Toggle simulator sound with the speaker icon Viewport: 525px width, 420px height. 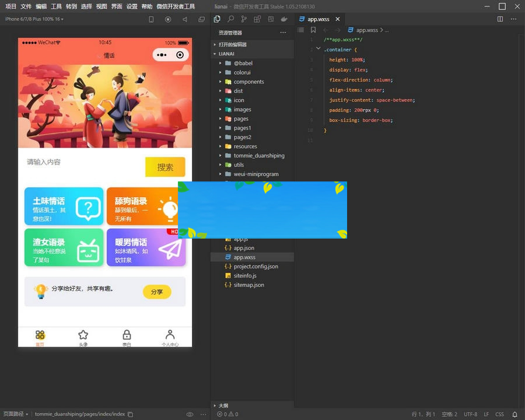pyautogui.click(x=185, y=19)
